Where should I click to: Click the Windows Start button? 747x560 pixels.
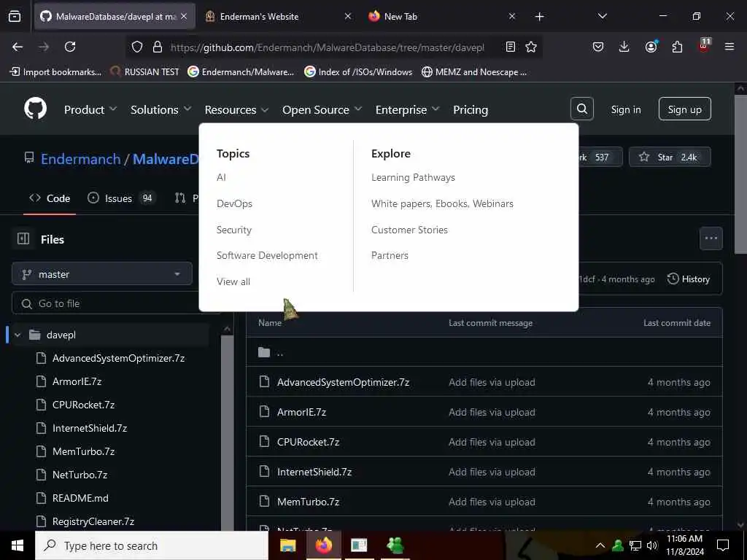pos(18,545)
